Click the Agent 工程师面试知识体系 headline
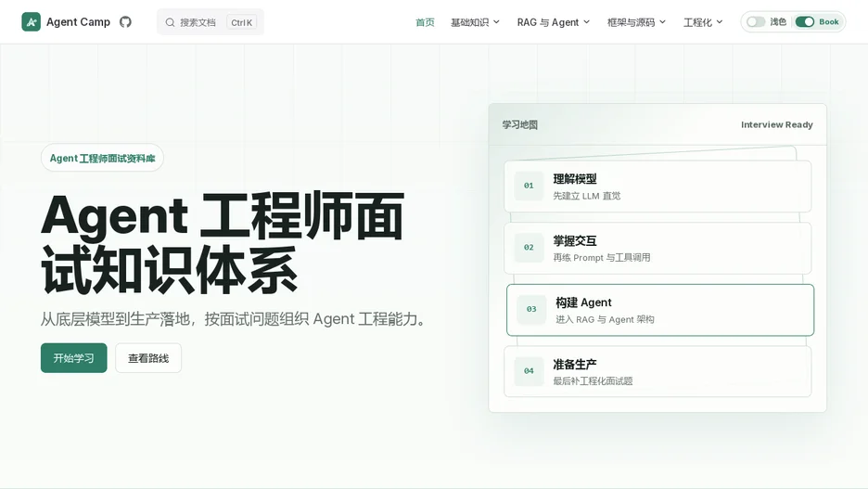Viewport: 868px width, 489px height. click(x=223, y=242)
